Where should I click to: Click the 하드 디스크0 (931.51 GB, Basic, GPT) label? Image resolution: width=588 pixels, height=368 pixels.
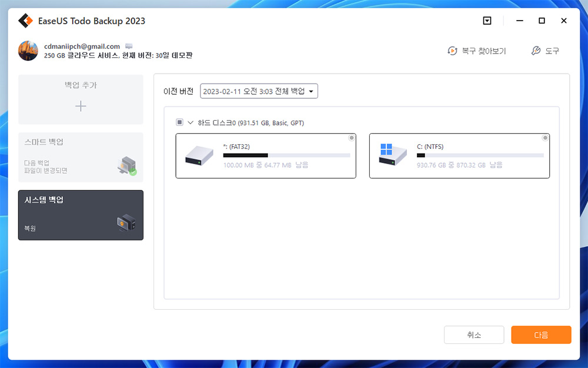pyautogui.click(x=251, y=123)
